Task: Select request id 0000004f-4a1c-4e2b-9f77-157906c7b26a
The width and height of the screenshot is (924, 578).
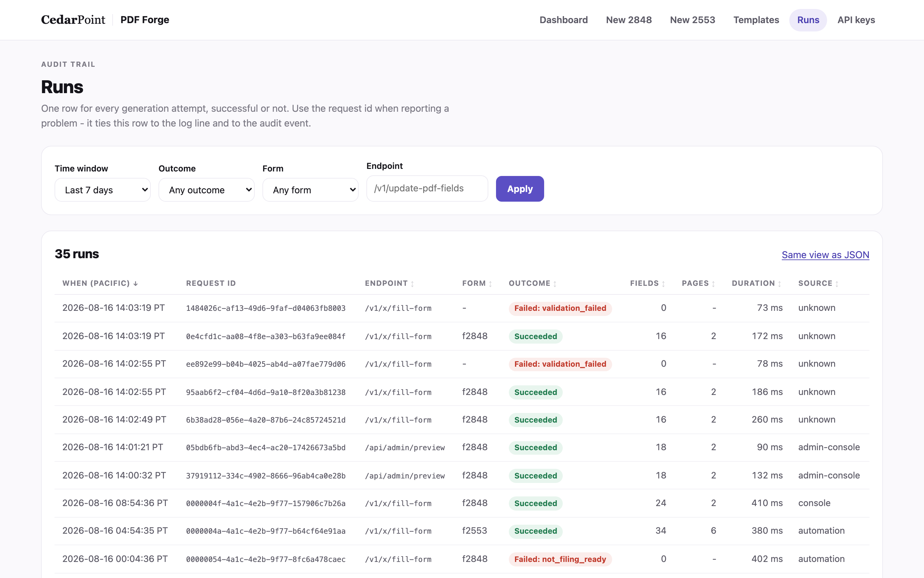Action: [x=266, y=503]
